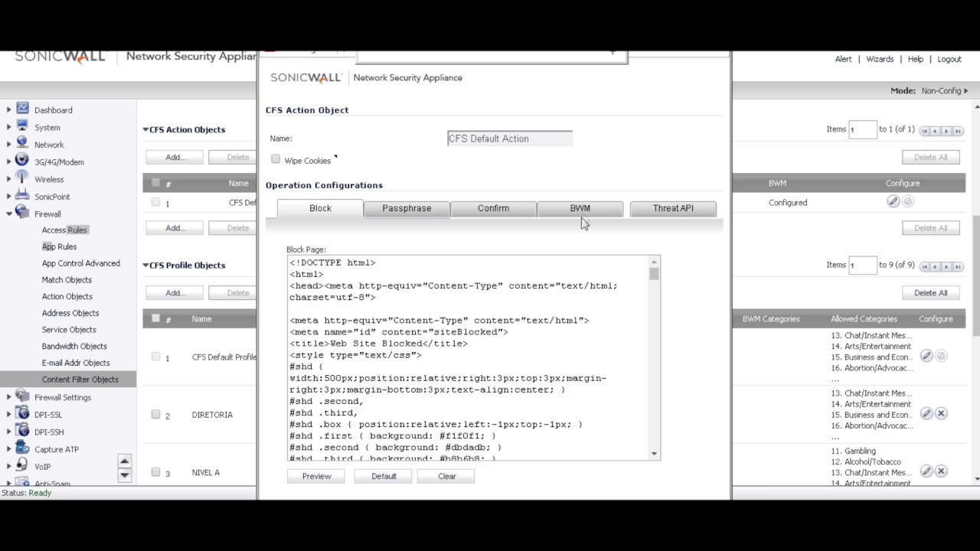Click the Clear button under Block Page
The image size is (980, 551).
click(x=447, y=476)
